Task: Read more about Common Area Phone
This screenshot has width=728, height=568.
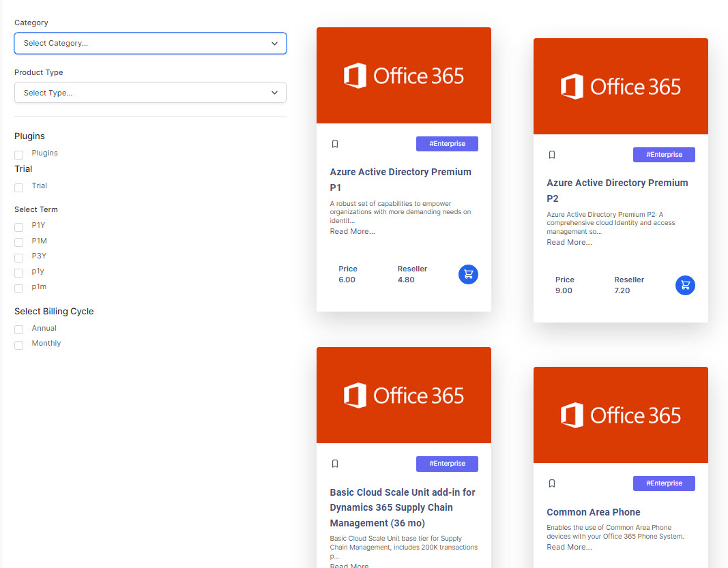Action: pyautogui.click(x=569, y=547)
